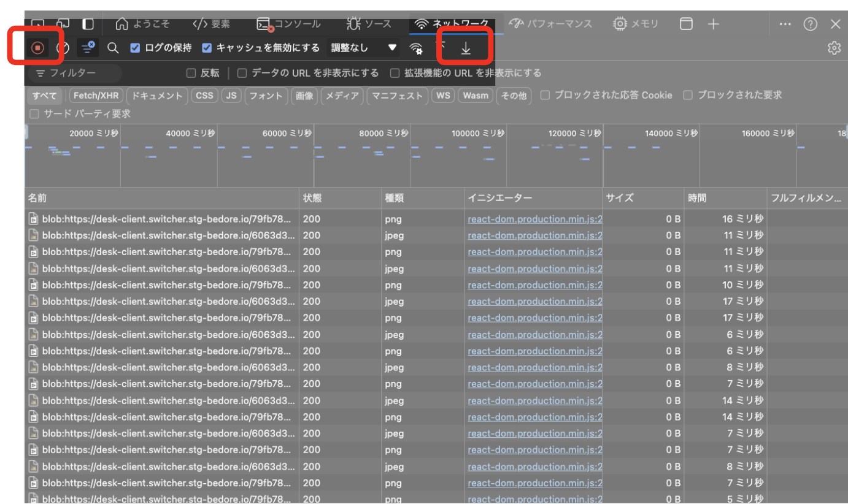Screen dimensions: 848x504
Task: Select the すべて request type filter
Action: point(44,96)
